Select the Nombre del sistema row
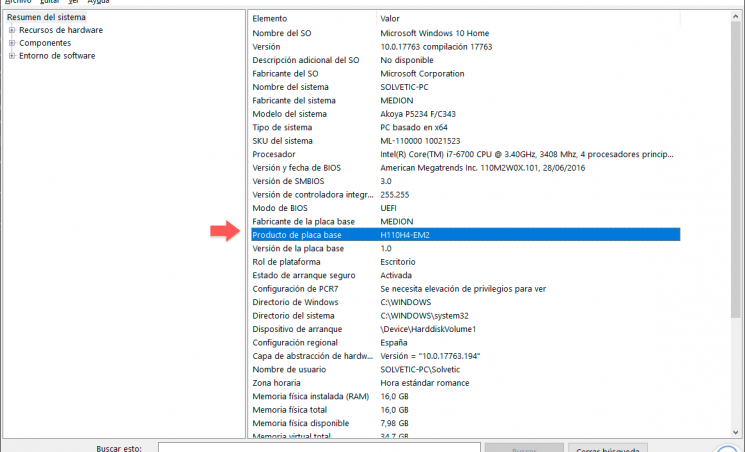Screen dimensions: 745x452 [x=466, y=87]
